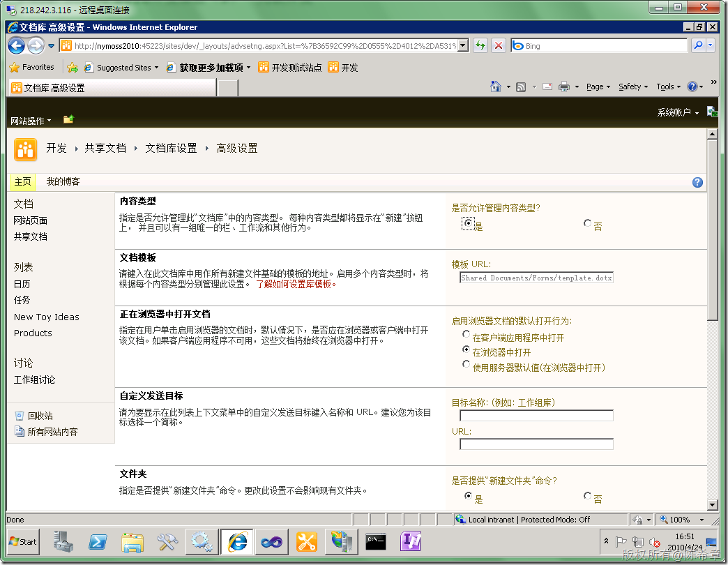Screen dimensions: 728x565
Task: Switch to the 我的博客 tab
Action: (63, 181)
